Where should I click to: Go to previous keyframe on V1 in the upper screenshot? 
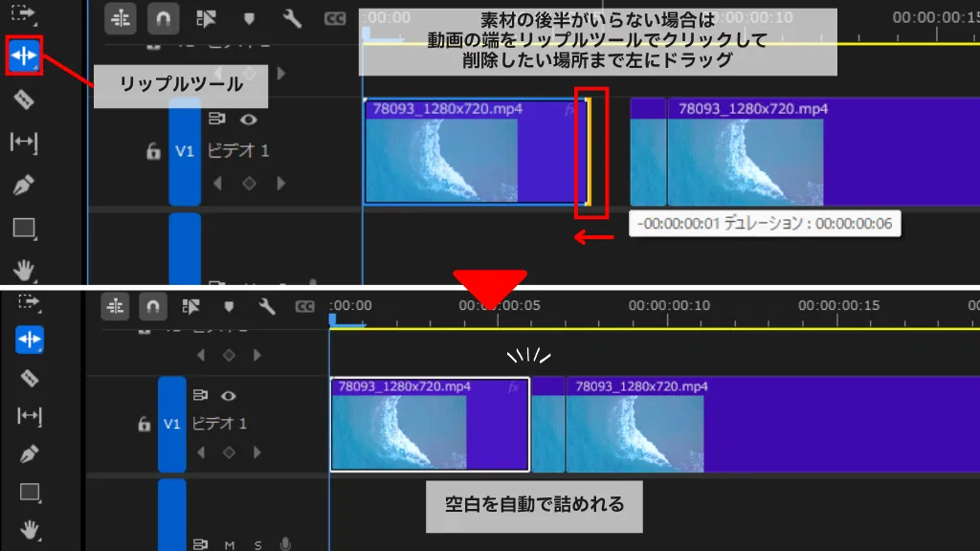pyautogui.click(x=217, y=183)
